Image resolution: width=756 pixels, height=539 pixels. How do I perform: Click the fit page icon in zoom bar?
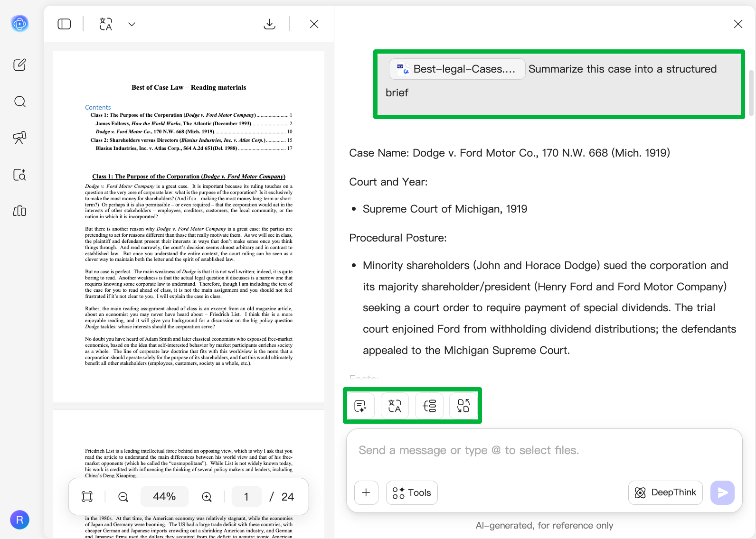coord(87,496)
